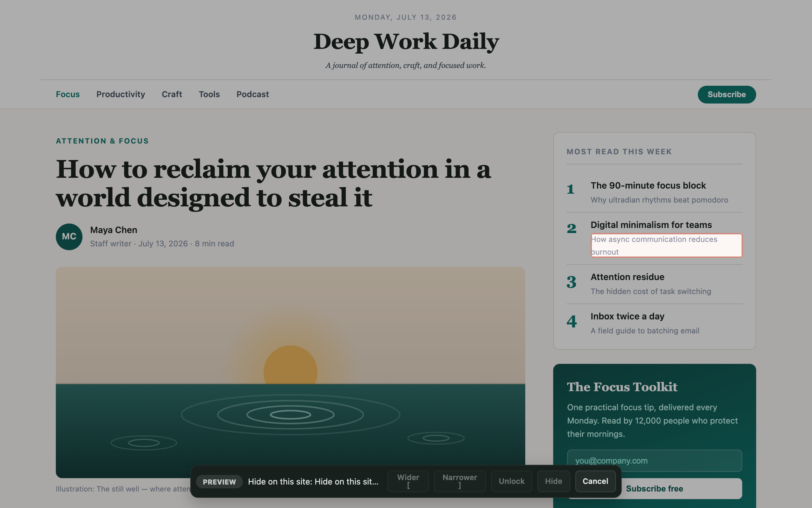Open Maya Chen's author name

(114, 230)
